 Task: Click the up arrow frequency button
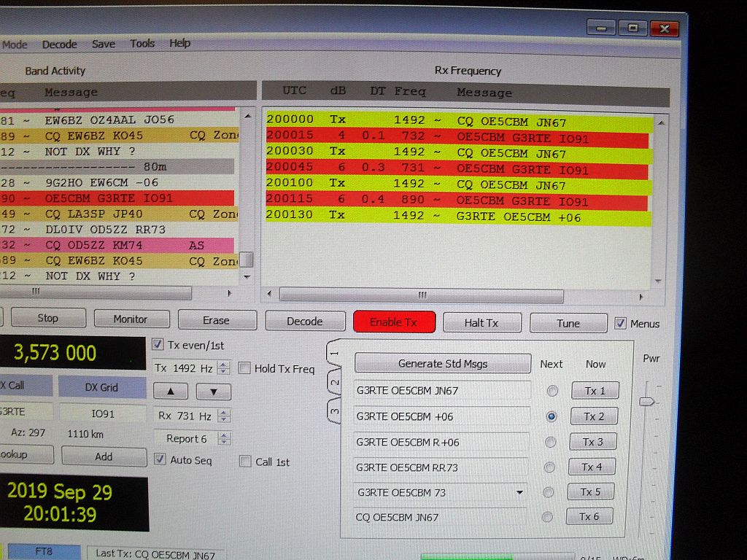click(171, 392)
